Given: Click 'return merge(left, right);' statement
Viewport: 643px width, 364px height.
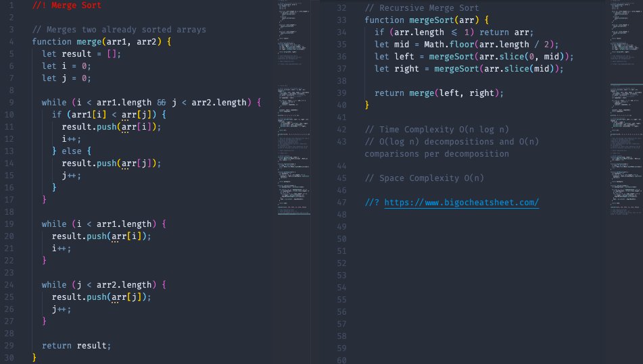Looking at the screenshot, I should pyautogui.click(x=439, y=93).
